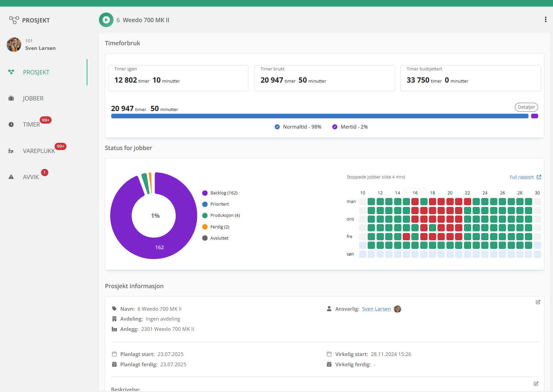Click the Timer brukt card
Screen dimensions: 553x392
[325, 78]
